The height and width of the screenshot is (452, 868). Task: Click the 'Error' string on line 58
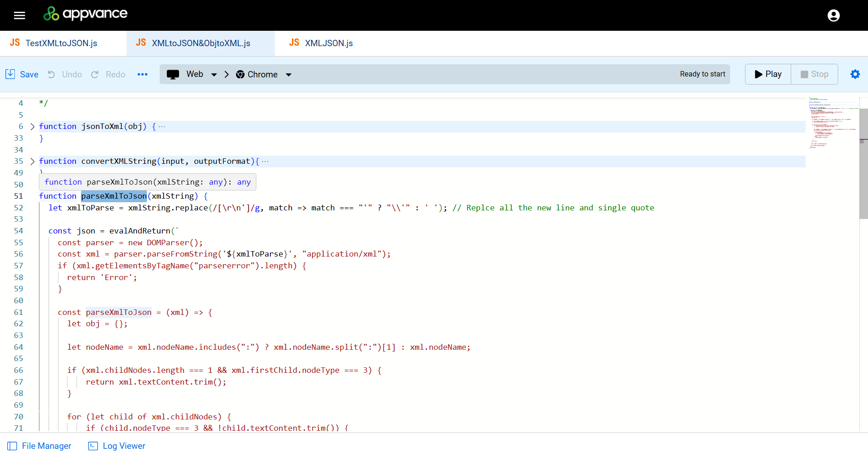[117, 277]
